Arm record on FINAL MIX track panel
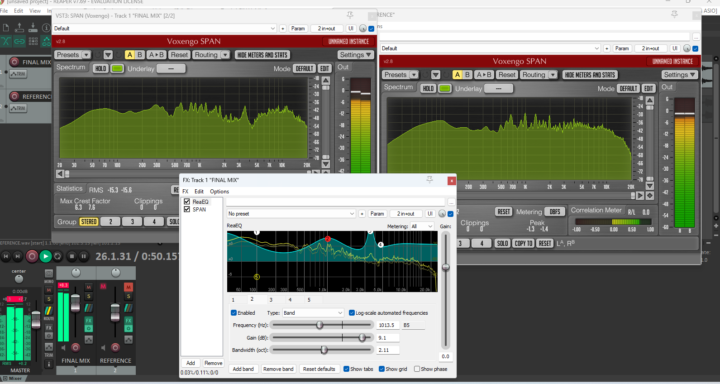 point(14,62)
